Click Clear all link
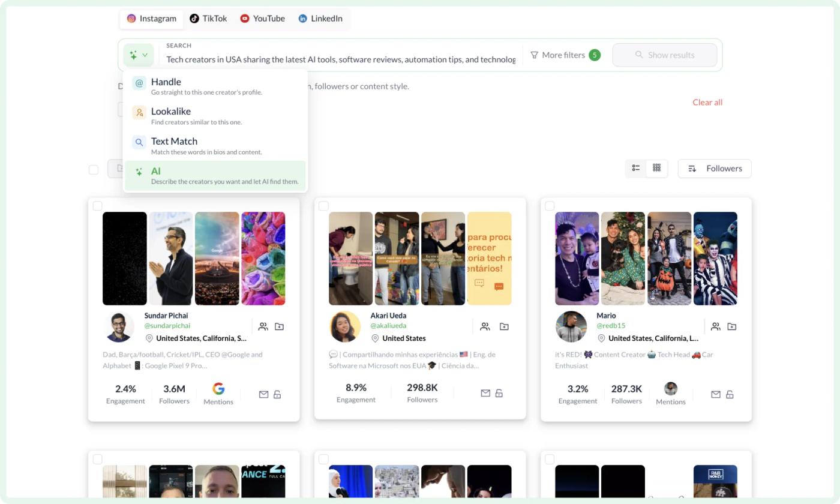The height and width of the screenshot is (504, 840). (x=707, y=102)
